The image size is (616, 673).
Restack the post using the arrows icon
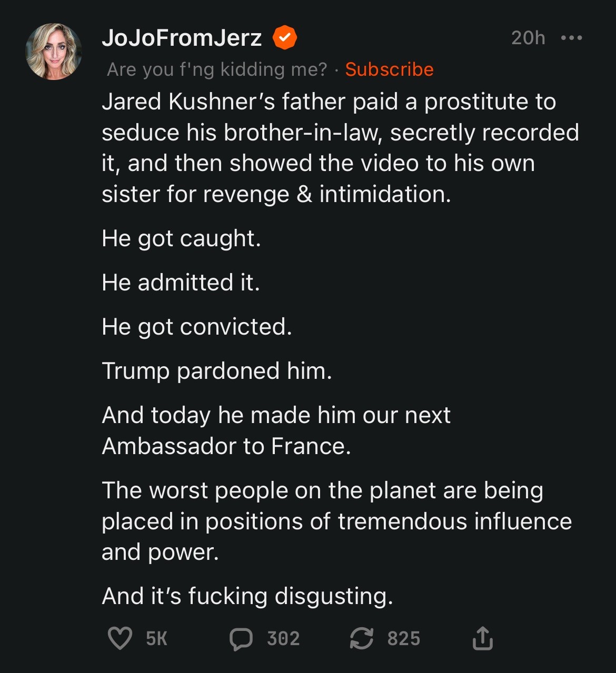click(x=362, y=638)
